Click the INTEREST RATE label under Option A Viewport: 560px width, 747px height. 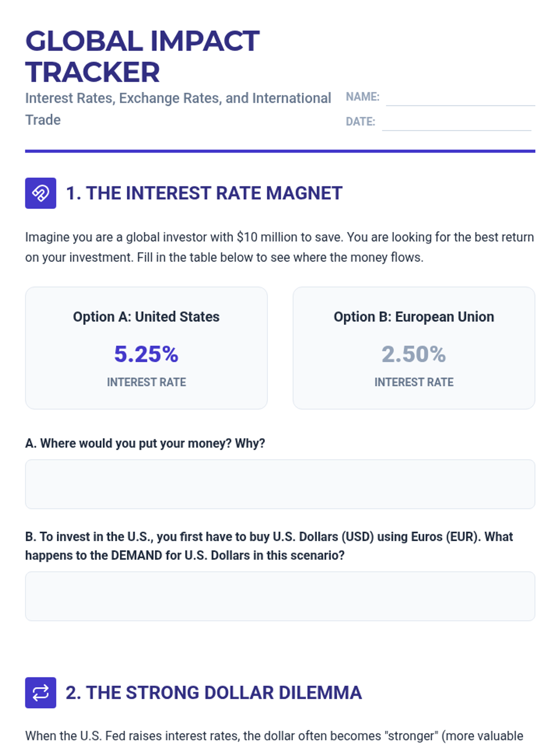point(146,382)
